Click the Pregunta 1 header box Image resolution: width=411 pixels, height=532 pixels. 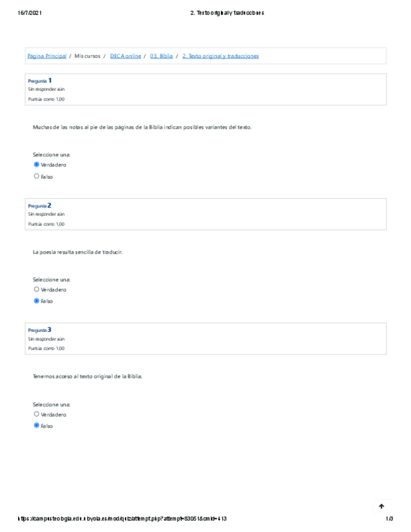205,89
